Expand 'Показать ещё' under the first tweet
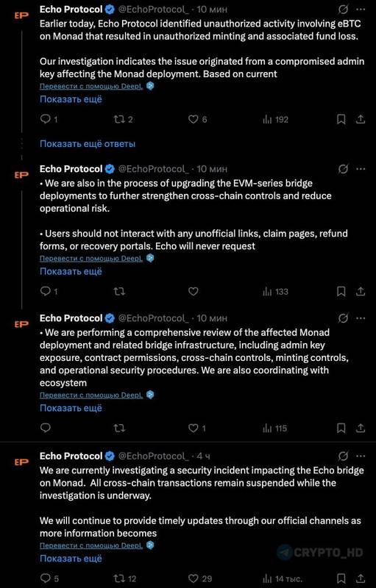Viewport: 376px width, 588px height. pos(71,99)
